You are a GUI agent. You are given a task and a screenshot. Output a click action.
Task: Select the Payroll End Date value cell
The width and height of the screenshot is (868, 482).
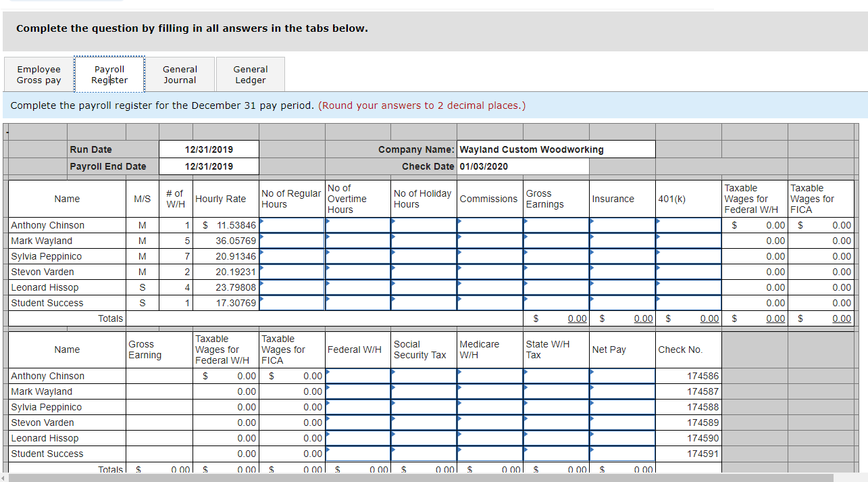209,166
